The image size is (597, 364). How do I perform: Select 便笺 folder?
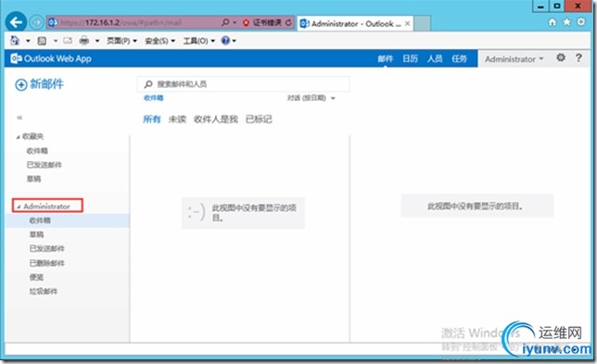37,277
